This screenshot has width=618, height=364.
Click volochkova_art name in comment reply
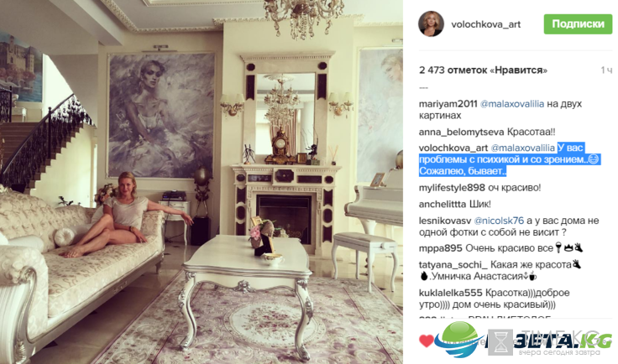(x=453, y=148)
